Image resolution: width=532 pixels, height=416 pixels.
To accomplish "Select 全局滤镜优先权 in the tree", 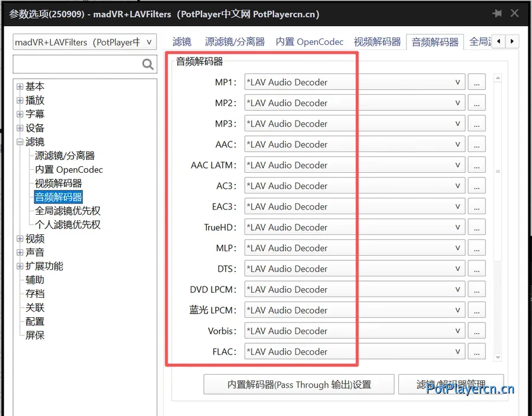I will point(66,210).
